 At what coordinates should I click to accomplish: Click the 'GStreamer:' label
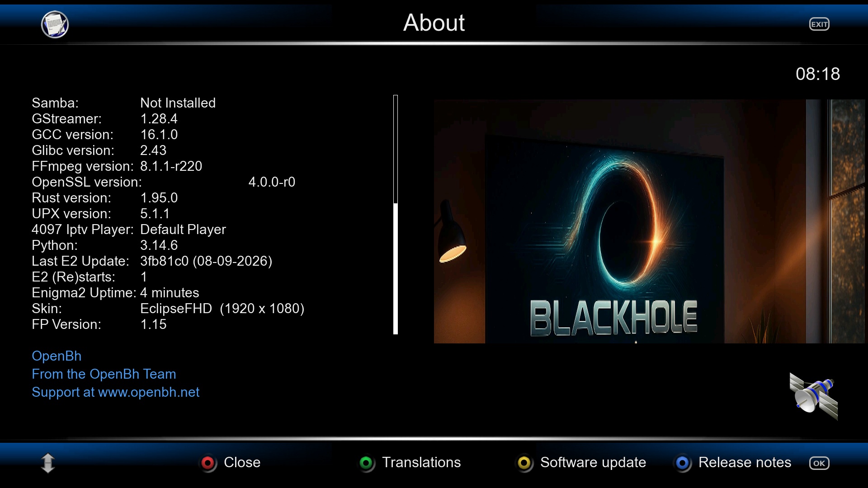click(x=66, y=119)
